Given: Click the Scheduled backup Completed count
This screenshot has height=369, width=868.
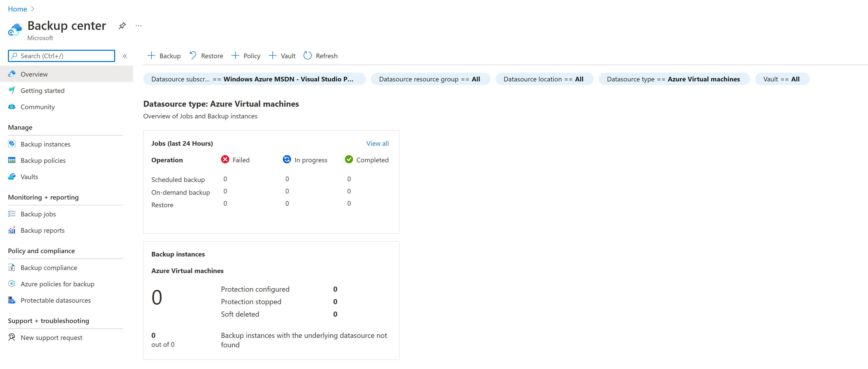Looking at the screenshot, I should pos(349,179).
